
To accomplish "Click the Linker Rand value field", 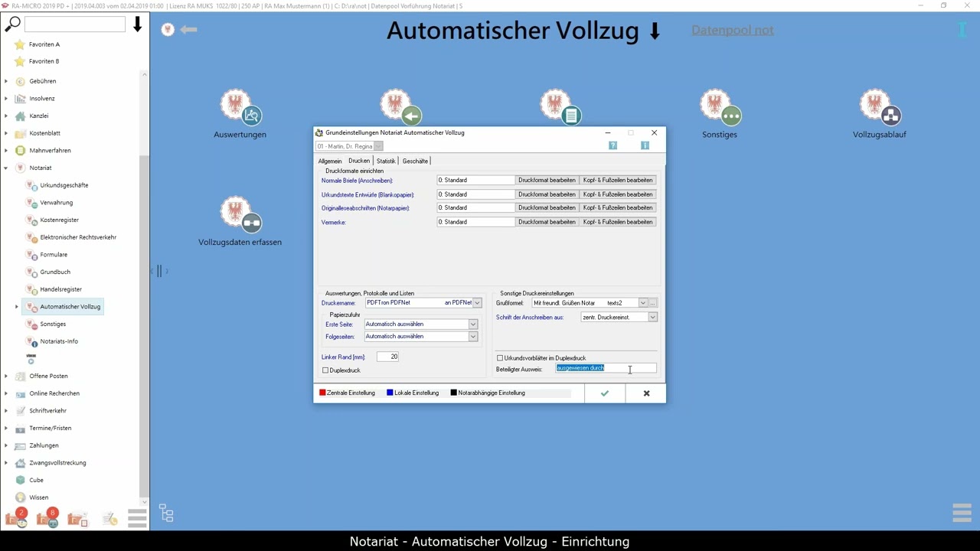I will pos(387,357).
